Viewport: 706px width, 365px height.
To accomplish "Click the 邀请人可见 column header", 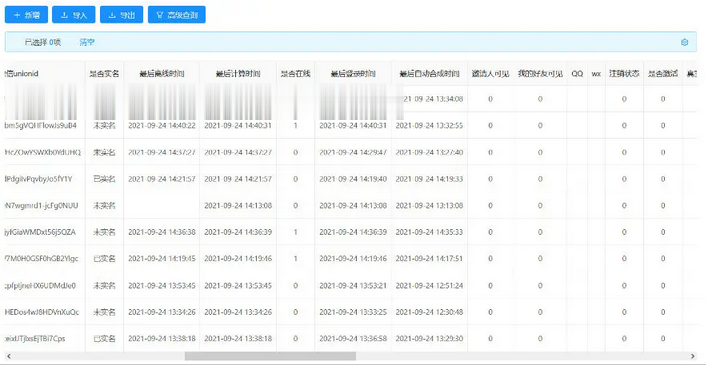I will pos(490,74).
